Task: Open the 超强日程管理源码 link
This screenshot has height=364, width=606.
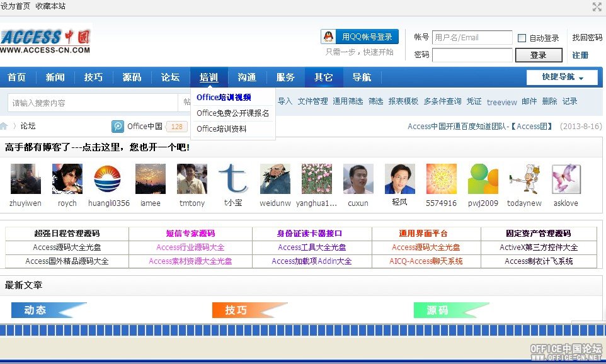Action: [x=67, y=234]
